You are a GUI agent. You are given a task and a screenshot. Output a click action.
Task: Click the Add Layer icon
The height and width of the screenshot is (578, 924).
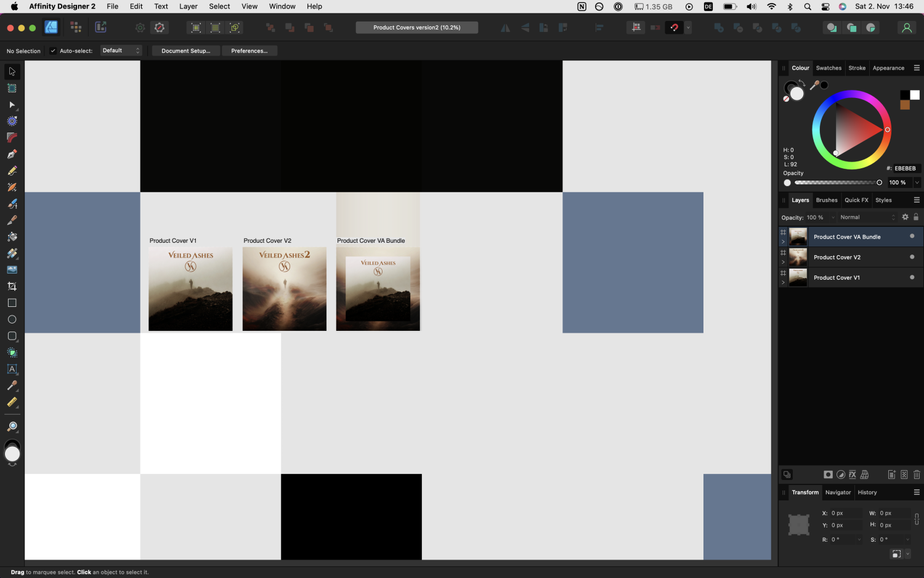tap(891, 474)
